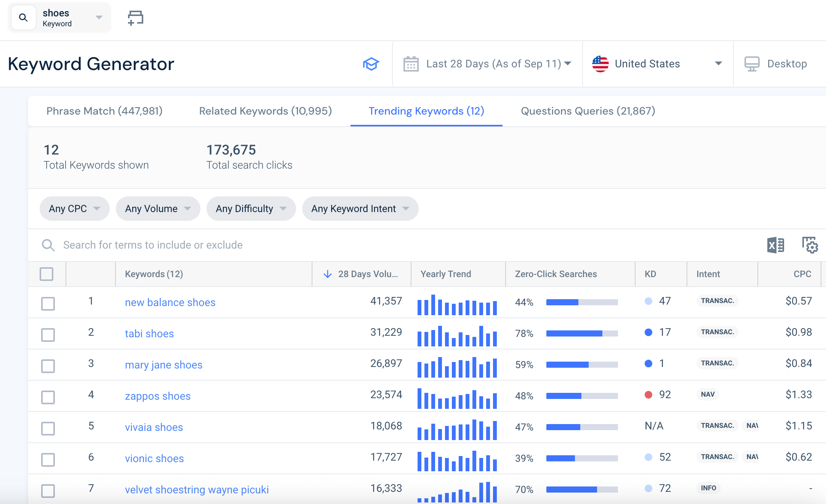Viewport: 826px width, 504px height.
Task: Sort by the CPC column header
Action: tap(802, 274)
